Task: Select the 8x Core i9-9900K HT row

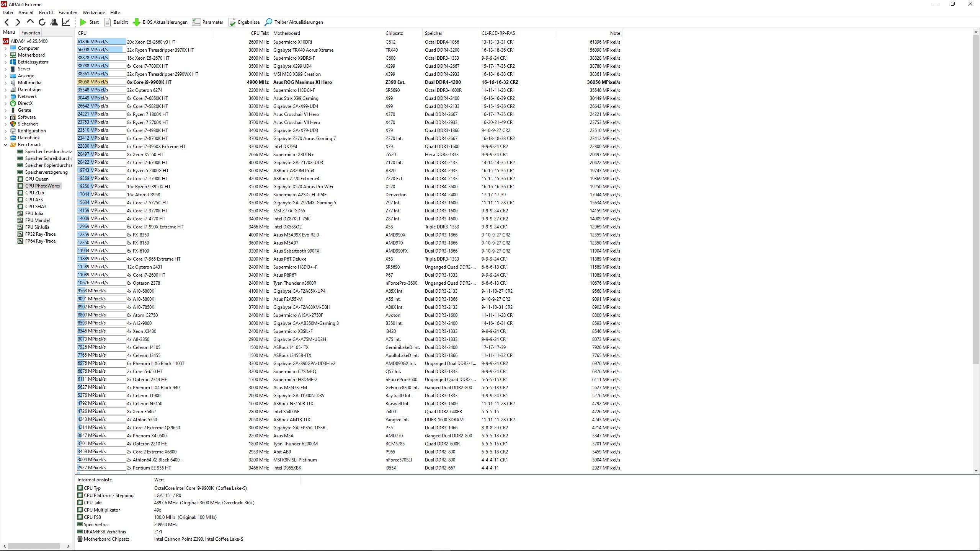Action: click(349, 82)
